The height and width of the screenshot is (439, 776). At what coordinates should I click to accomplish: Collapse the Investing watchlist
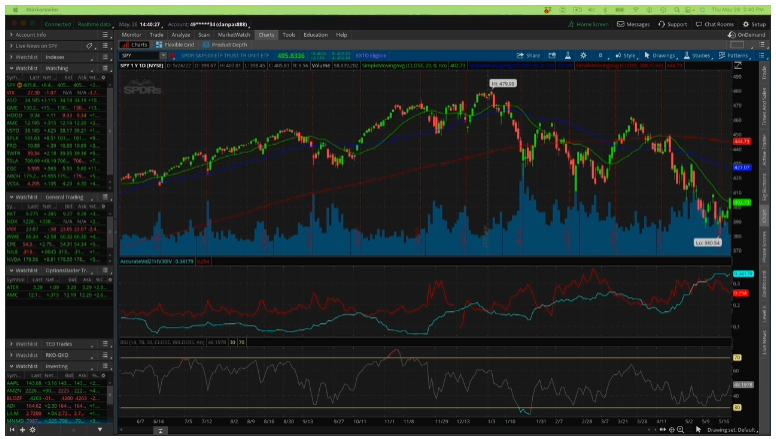(11, 366)
